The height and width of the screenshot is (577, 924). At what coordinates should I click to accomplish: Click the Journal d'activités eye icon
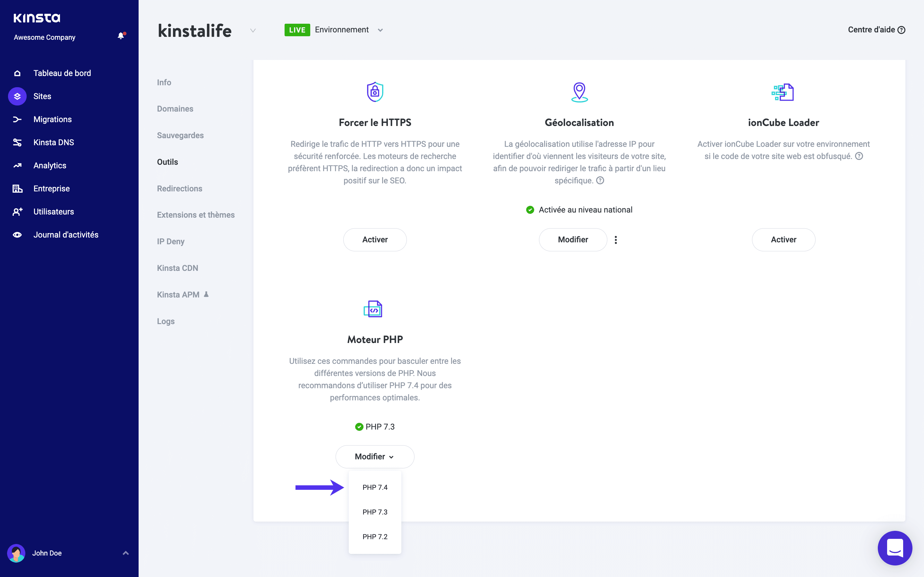pyautogui.click(x=17, y=235)
